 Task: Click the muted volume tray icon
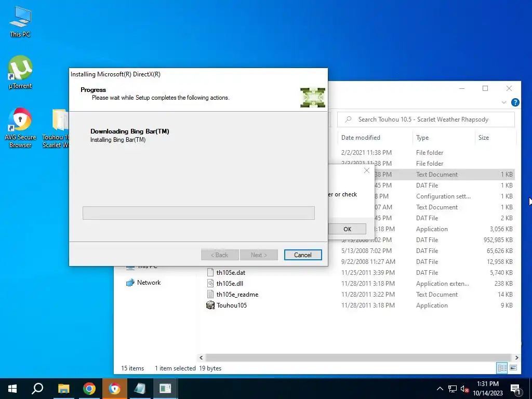pos(464,389)
